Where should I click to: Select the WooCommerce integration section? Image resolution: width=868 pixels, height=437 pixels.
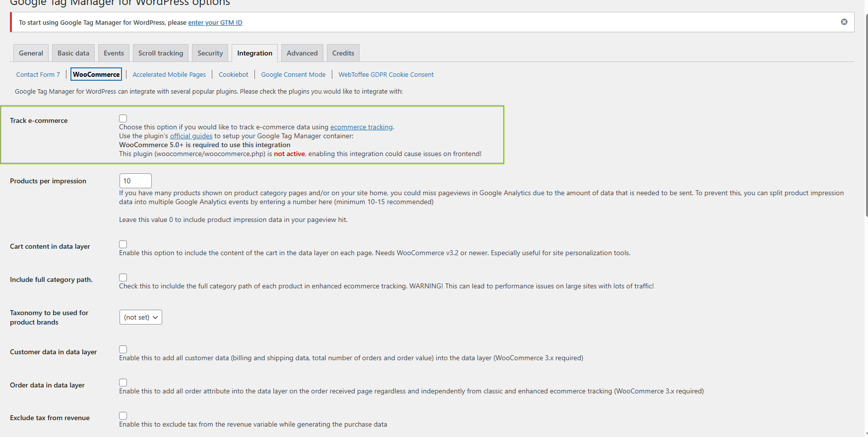tap(96, 74)
